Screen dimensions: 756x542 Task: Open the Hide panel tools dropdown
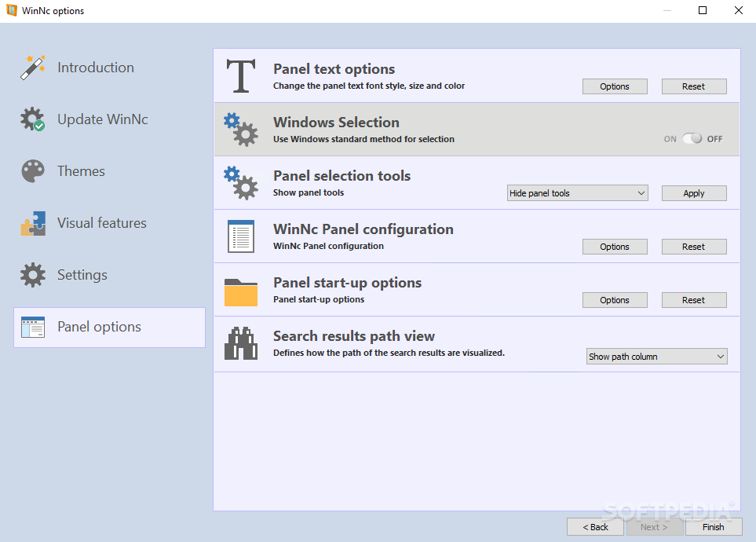tap(577, 193)
